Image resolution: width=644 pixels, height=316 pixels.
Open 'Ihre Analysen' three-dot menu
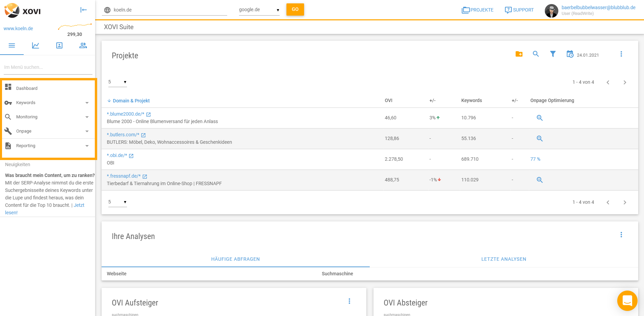621,235
